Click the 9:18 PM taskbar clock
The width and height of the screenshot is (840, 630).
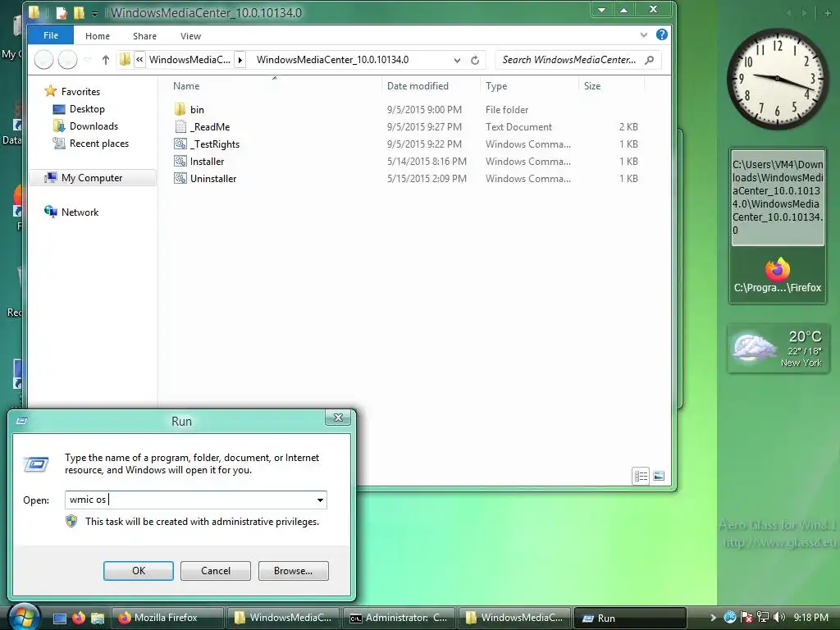coord(811,618)
